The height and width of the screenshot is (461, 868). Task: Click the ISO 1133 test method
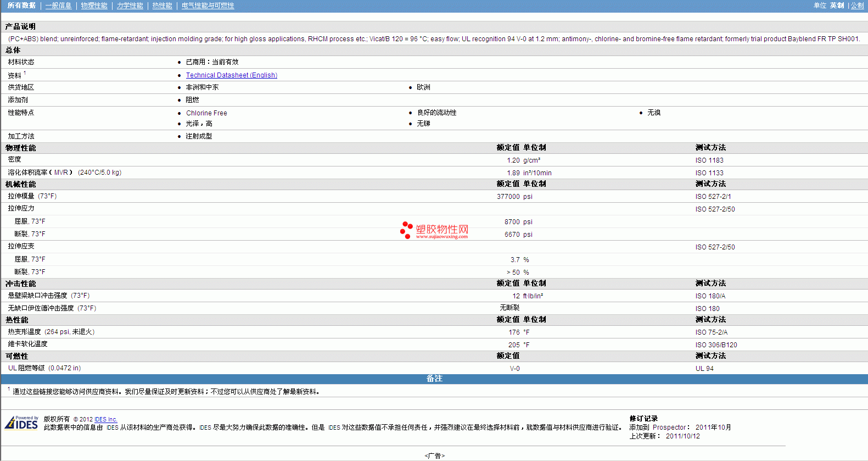709,173
